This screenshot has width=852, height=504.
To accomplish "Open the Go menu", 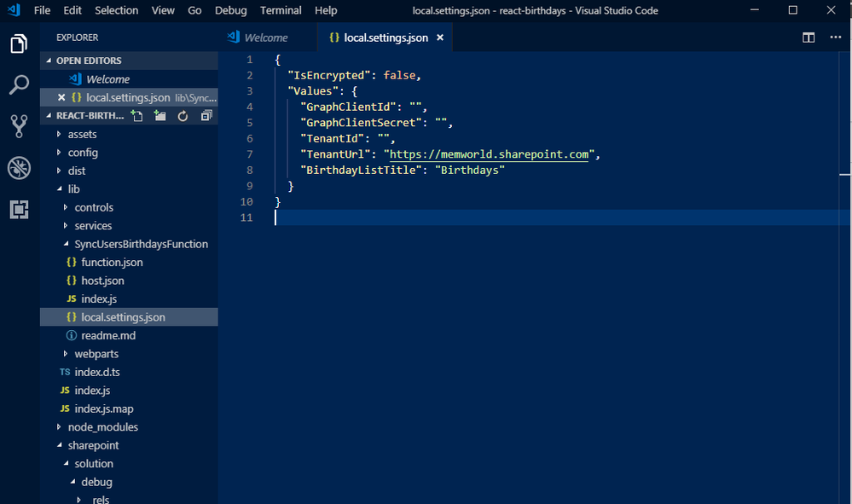I will coord(194,10).
